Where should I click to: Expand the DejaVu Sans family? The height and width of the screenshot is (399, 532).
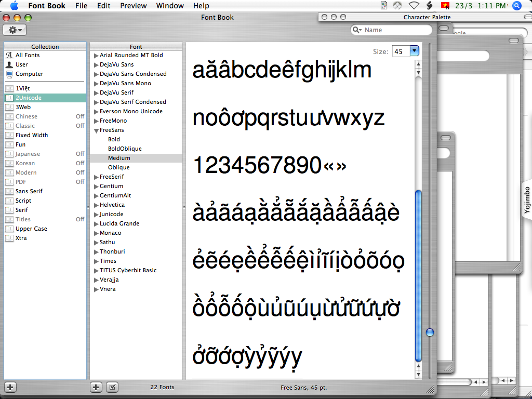(x=96, y=65)
